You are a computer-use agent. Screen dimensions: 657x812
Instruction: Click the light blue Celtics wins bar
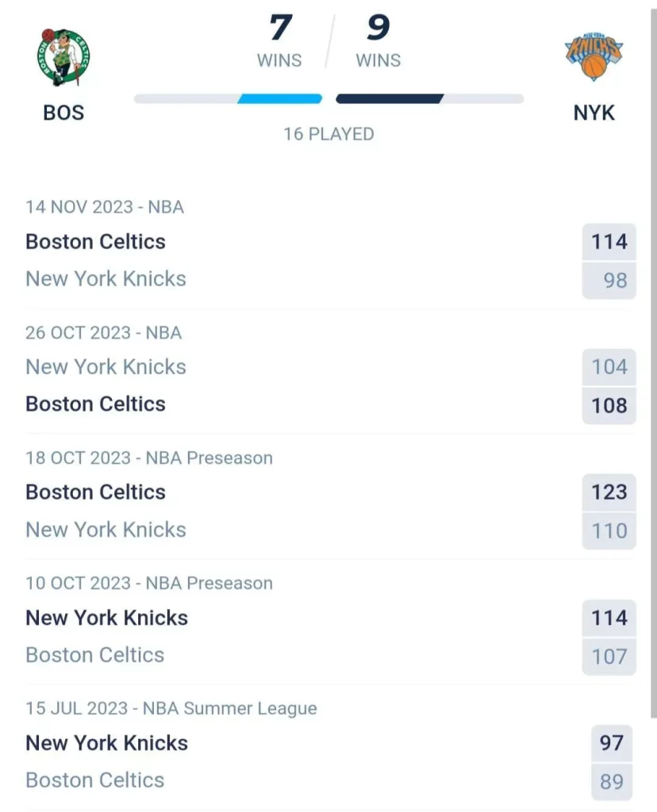pyautogui.click(x=280, y=99)
